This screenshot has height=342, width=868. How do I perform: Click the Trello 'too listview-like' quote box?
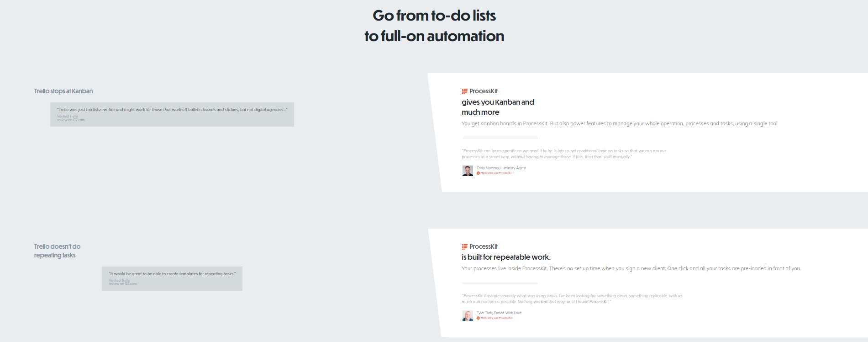tap(172, 110)
